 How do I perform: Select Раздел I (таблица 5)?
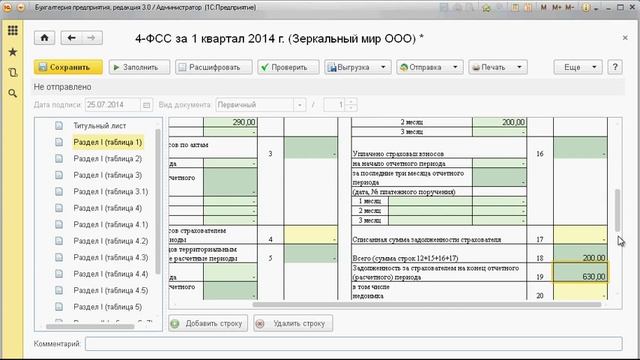pyautogui.click(x=108, y=307)
